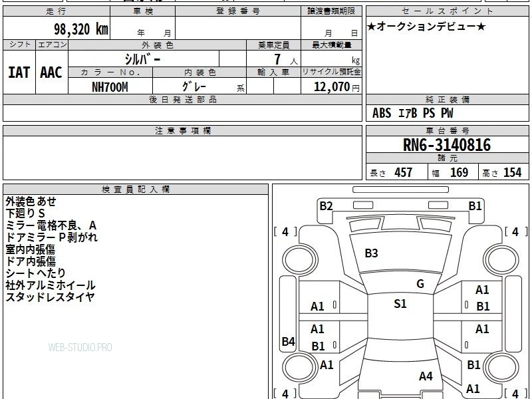Click inspector note シートへたり
The height and width of the screenshot is (399, 532).
pos(36,273)
